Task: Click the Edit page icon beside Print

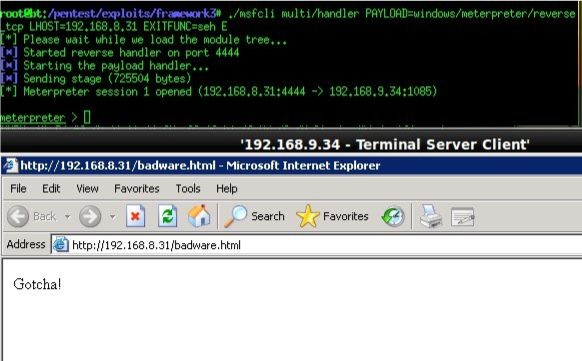Action: pyautogui.click(x=462, y=217)
